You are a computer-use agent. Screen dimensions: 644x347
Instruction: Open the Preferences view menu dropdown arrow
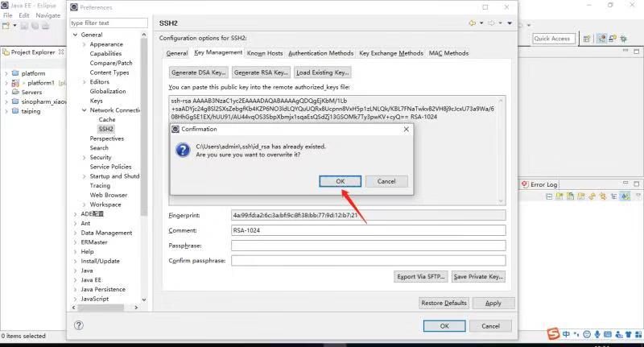click(510, 23)
